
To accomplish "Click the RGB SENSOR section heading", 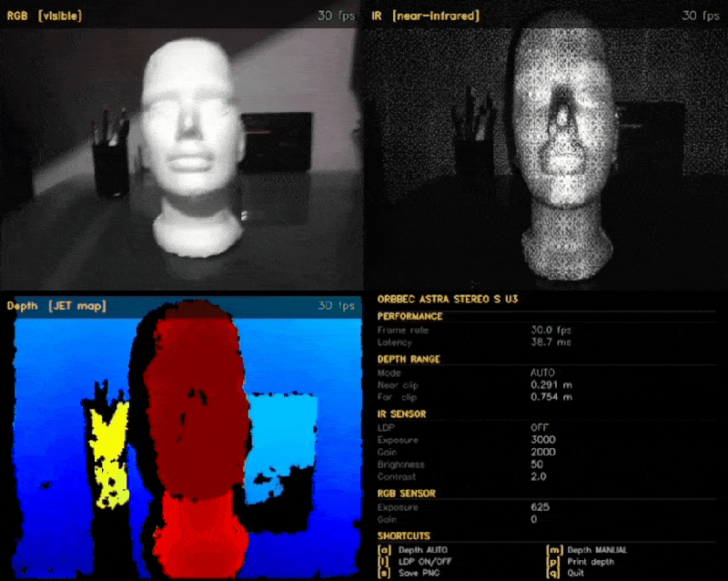I will 407,494.
